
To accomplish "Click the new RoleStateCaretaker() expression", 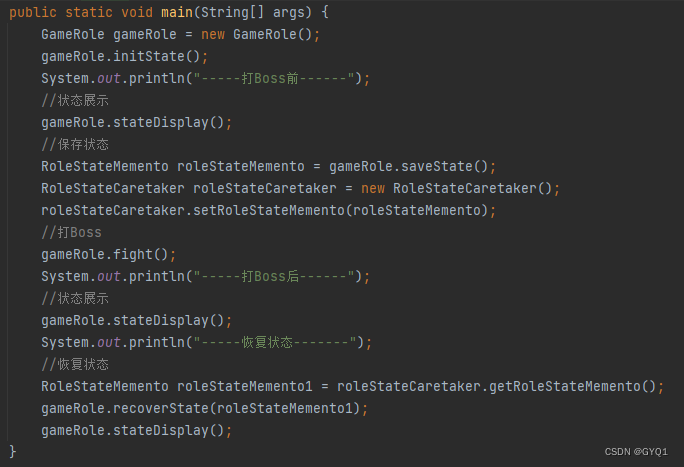I will (457, 188).
